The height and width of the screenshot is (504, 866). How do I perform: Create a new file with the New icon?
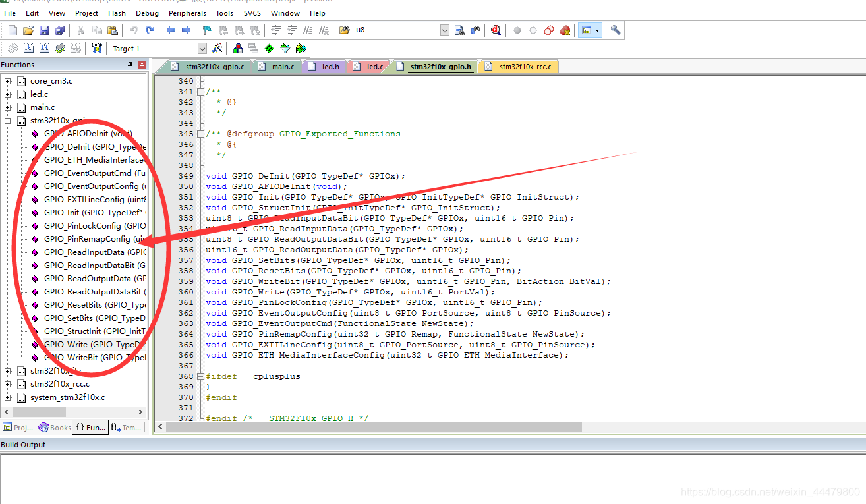13,30
